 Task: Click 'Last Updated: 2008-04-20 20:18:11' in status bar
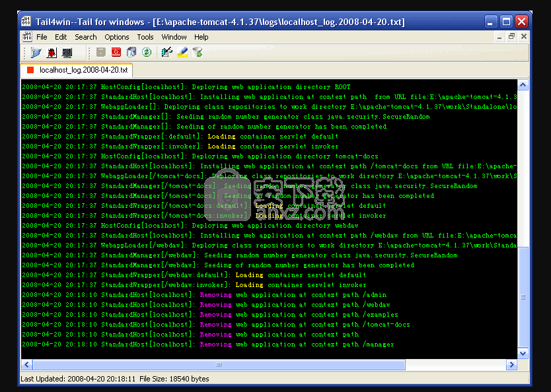tap(78, 379)
